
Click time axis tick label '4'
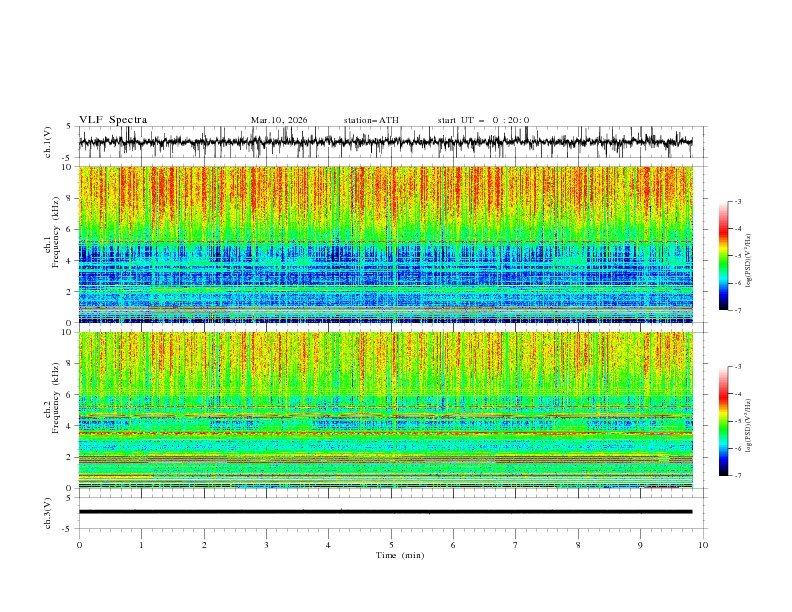328,545
